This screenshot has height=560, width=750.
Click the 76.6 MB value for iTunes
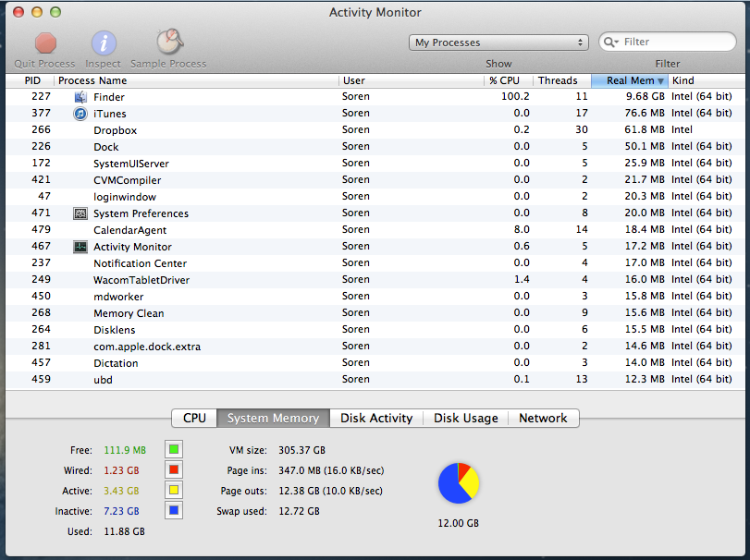[x=645, y=114]
